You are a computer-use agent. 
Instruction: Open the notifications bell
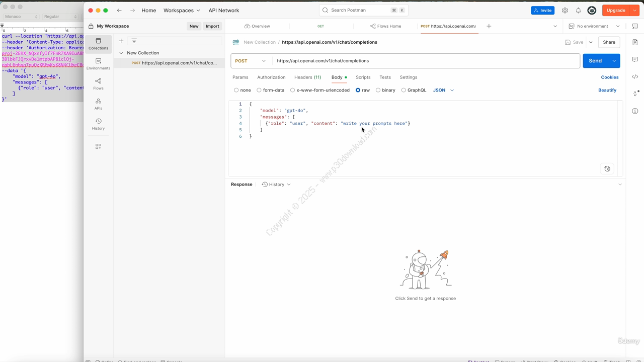578,10
